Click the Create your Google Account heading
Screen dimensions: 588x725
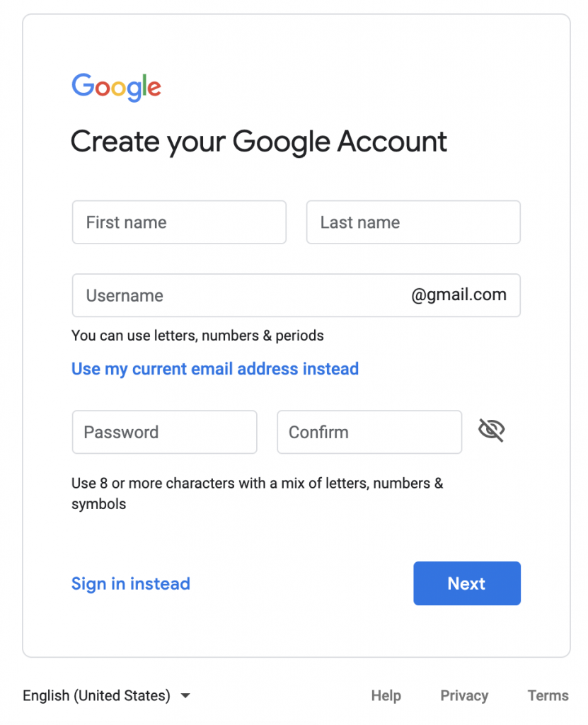pyautogui.click(x=258, y=142)
